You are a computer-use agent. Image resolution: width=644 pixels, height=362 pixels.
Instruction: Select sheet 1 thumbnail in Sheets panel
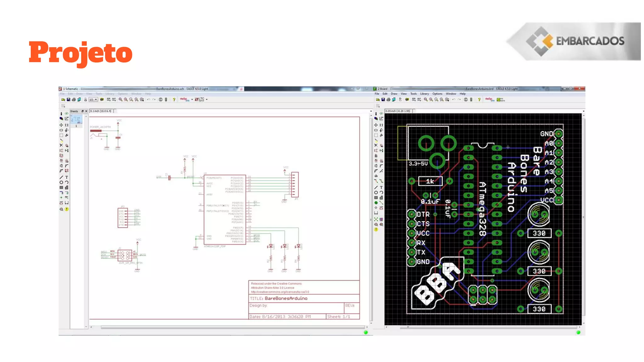[x=76, y=120]
